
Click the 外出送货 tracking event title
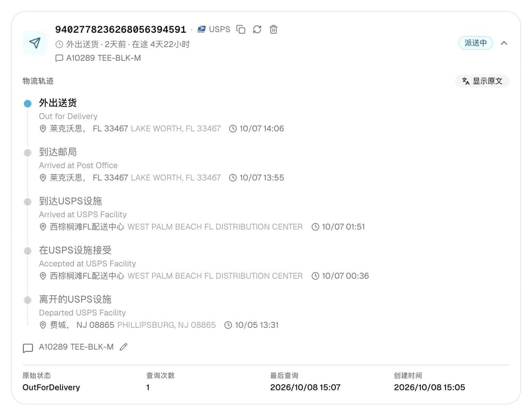[58, 103]
